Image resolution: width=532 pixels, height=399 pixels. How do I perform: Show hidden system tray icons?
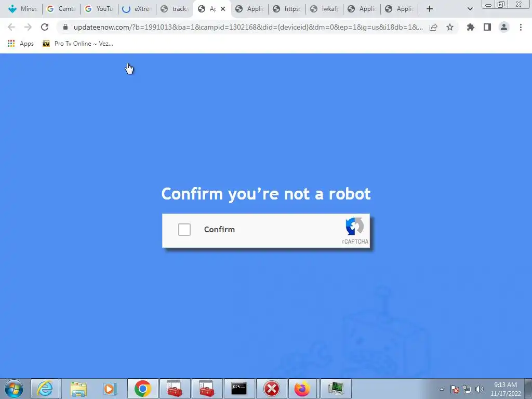[442, 389]
